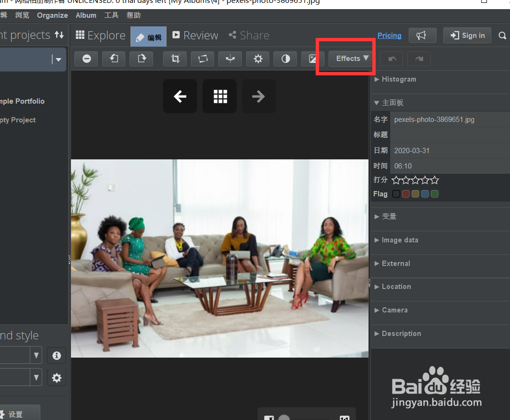Click the zoom slider handle at bottom

coord(284,418)
